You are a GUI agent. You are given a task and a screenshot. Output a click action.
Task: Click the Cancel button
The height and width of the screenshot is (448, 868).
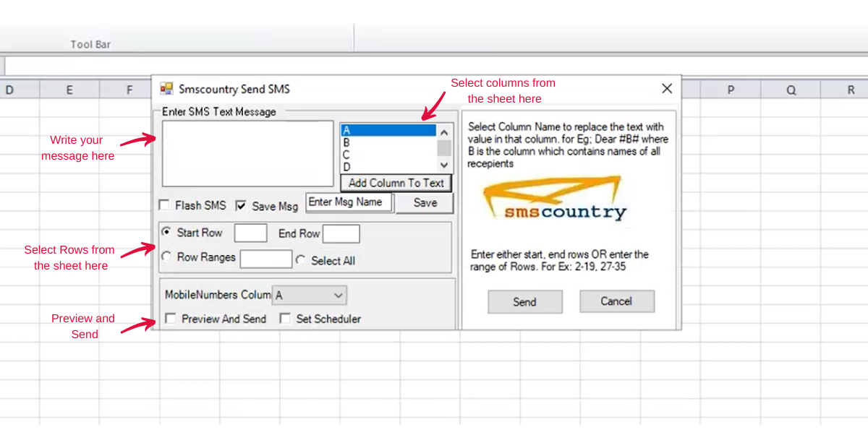pos(617,301)
